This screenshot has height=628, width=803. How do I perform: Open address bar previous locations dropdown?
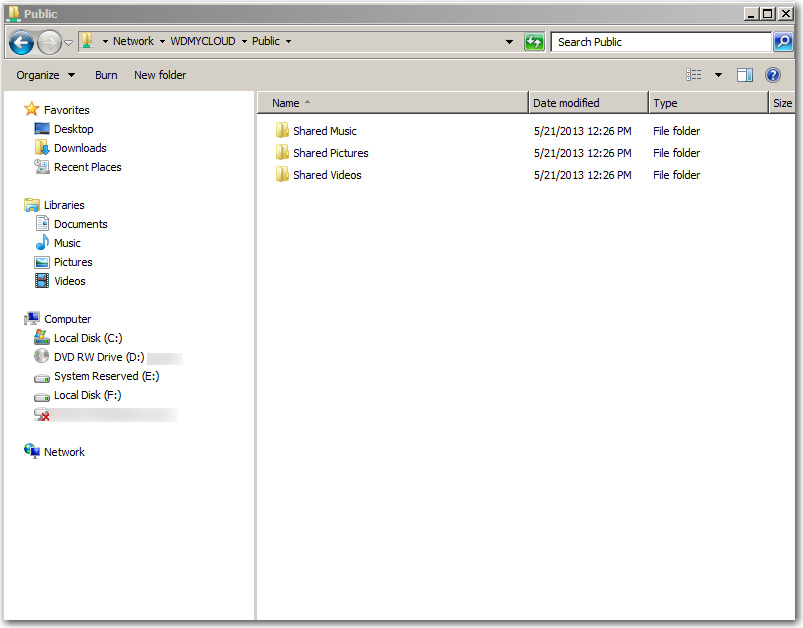coord(509,42)
